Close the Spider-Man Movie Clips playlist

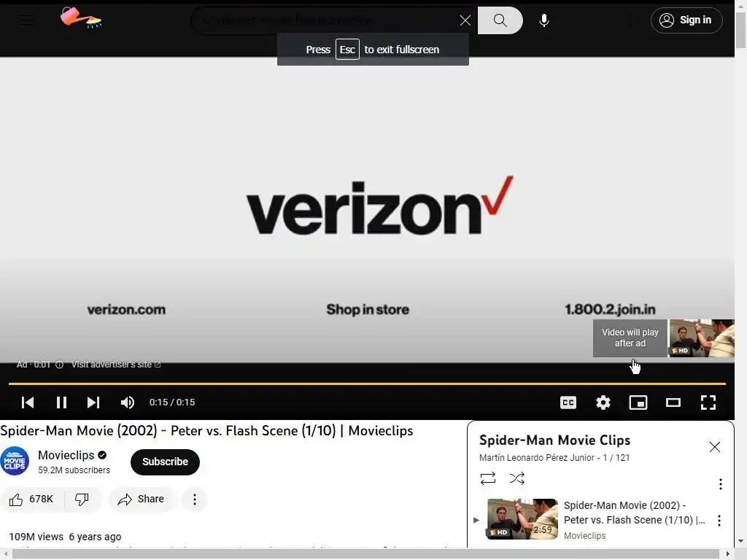point(715,447)
